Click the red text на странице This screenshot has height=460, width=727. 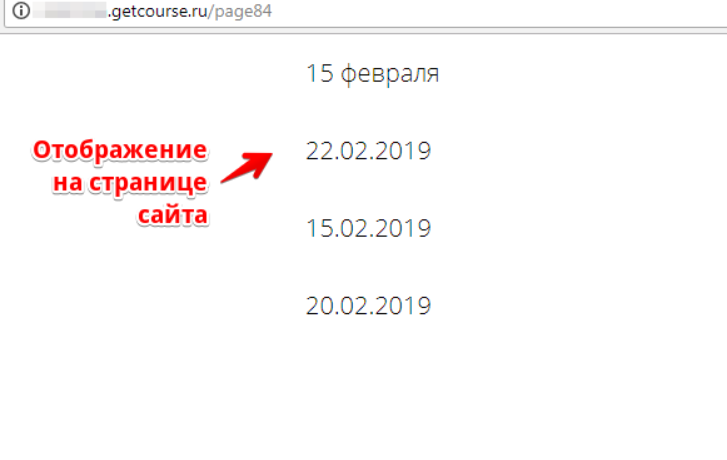tap(130, 183)
